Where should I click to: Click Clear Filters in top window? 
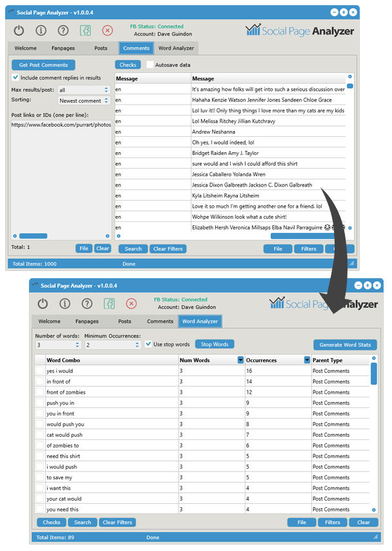168,249
